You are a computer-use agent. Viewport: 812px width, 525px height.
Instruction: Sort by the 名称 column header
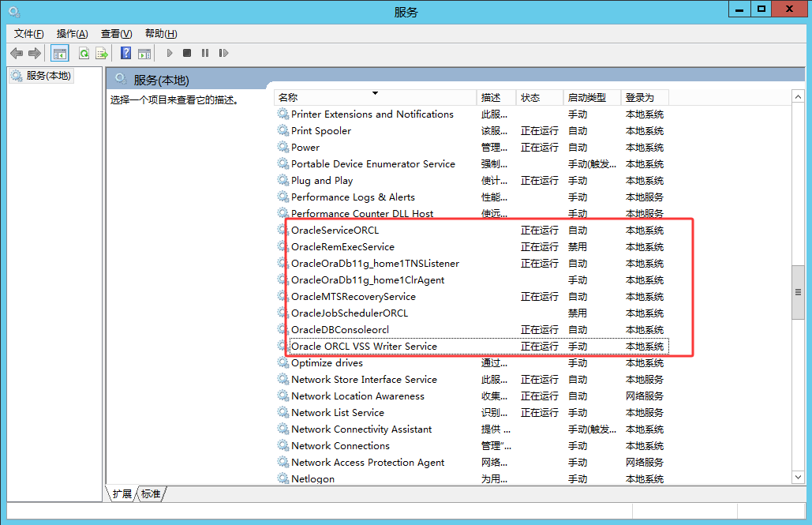click(375, 97)
